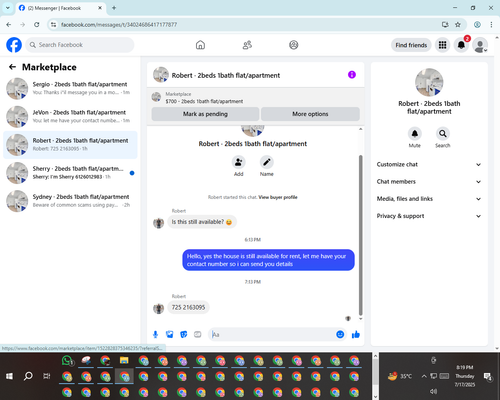500x400 pixels.
Task: Open the Windows notification center
Action: tap(488, 376)
